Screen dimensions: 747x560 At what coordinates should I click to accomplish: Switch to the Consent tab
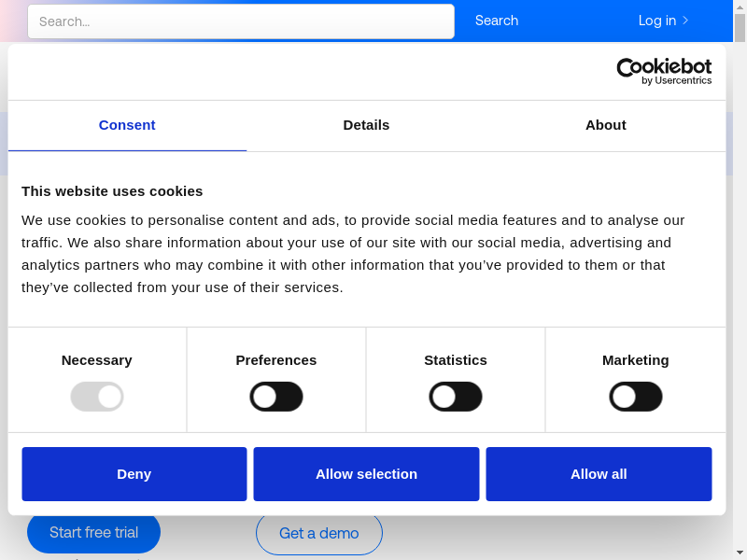coord(127,125)
